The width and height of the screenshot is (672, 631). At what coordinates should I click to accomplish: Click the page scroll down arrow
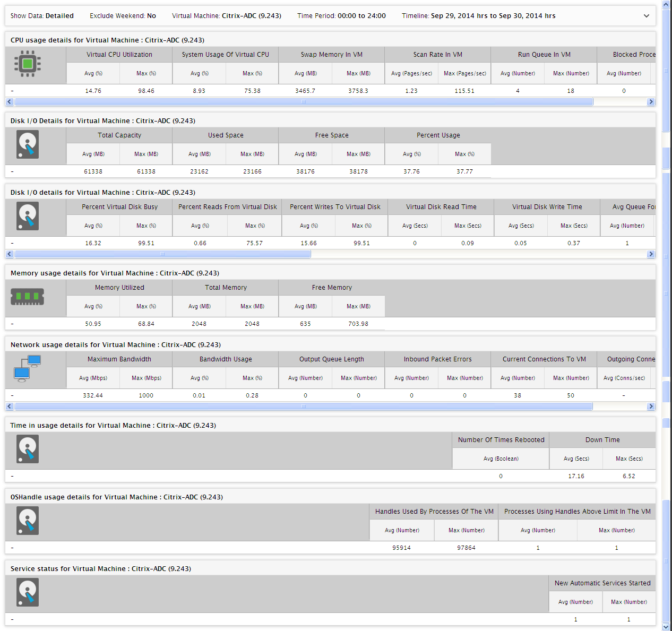pyautogui.click(x=666, y=627)
